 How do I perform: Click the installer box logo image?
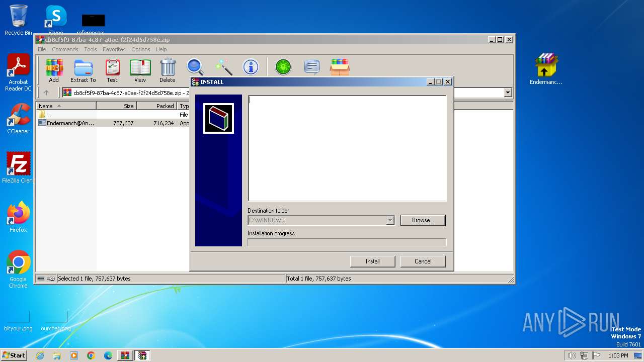tap(218, 119)
